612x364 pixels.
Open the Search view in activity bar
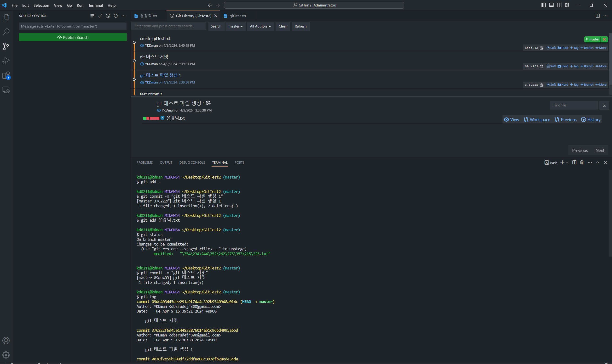pyautogui.click(x=6, y=32)
